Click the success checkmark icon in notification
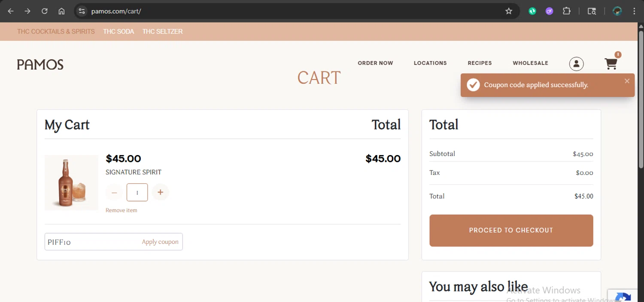The image size is (644, 302). pyautogui.click(x=473, y=85)
